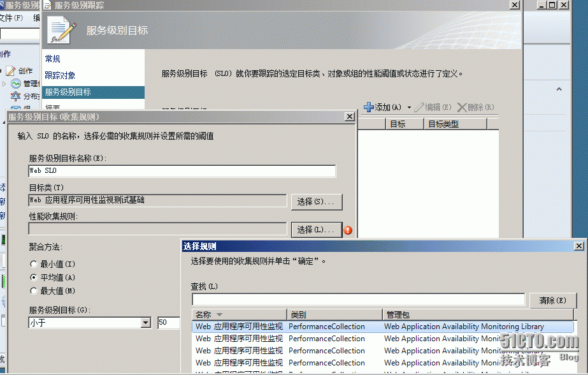Click the threshold value field showing 50

[169, 323]
